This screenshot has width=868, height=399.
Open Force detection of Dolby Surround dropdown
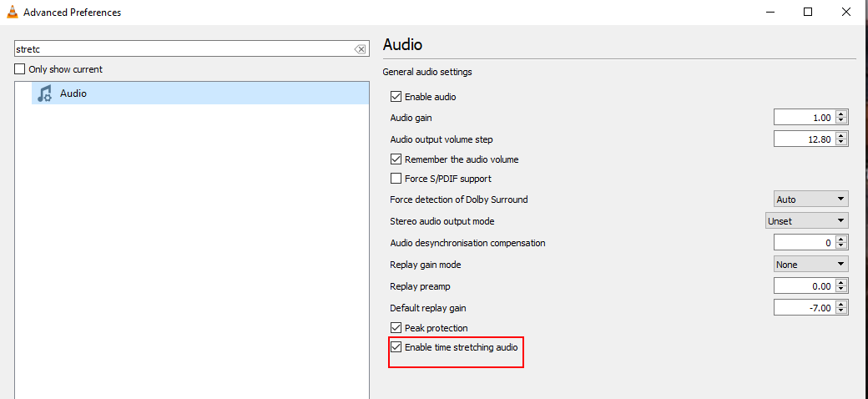[x=810, y=199]
